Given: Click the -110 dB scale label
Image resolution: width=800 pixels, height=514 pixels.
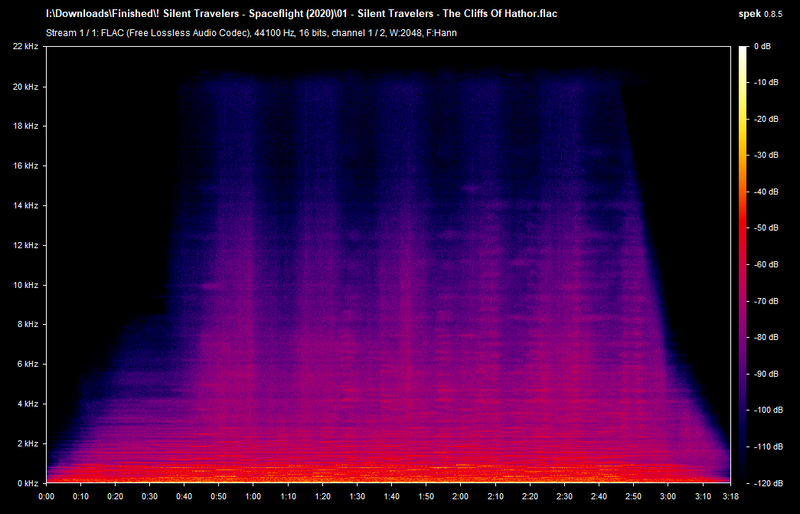Looking at the screenshot, I should click(x=768, y=447).
